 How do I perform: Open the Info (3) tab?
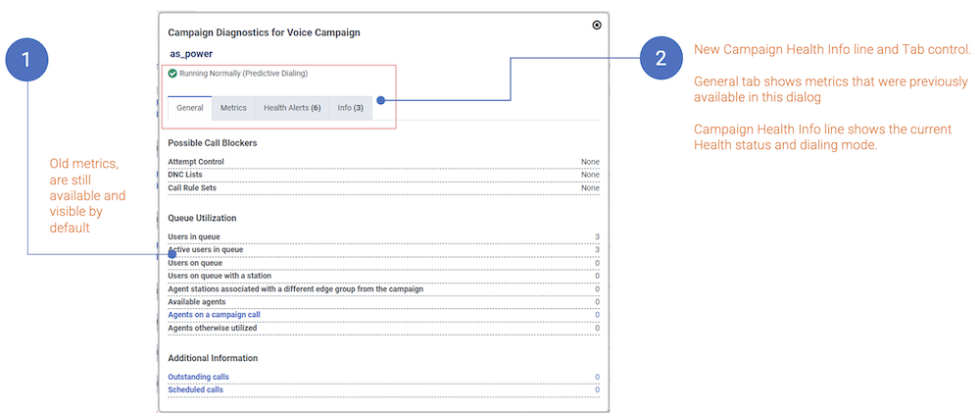click(x=351, y=108)
